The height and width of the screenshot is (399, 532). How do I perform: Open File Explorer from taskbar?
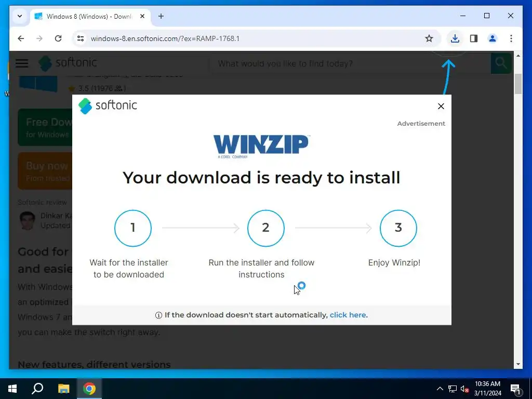pyautogui.click(x=63, y=389)
